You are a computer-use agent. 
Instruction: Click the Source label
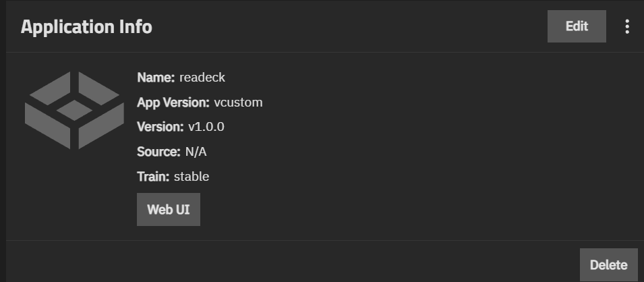[158, 152]
